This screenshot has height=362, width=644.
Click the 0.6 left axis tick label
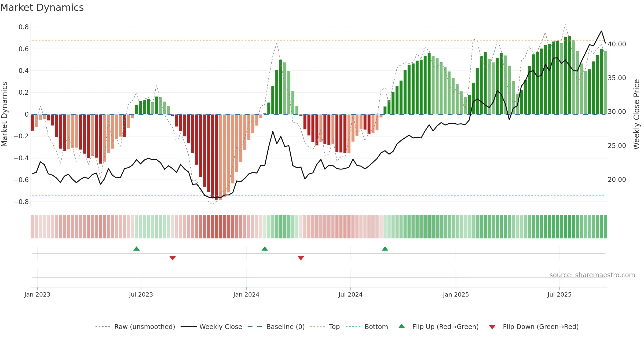click(x=24, y=49)
